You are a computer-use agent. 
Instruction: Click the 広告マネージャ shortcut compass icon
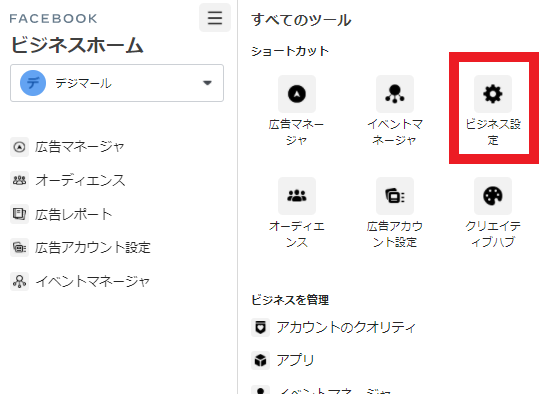click(297, 94)
